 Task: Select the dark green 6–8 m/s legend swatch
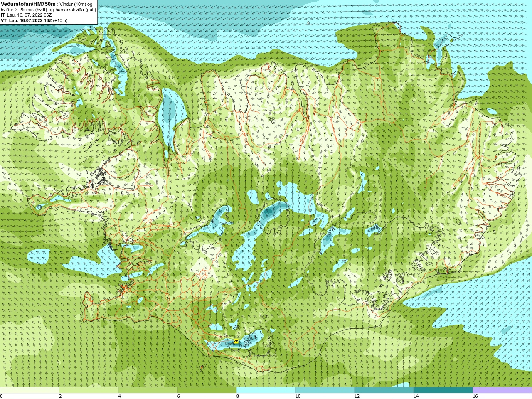207,390
